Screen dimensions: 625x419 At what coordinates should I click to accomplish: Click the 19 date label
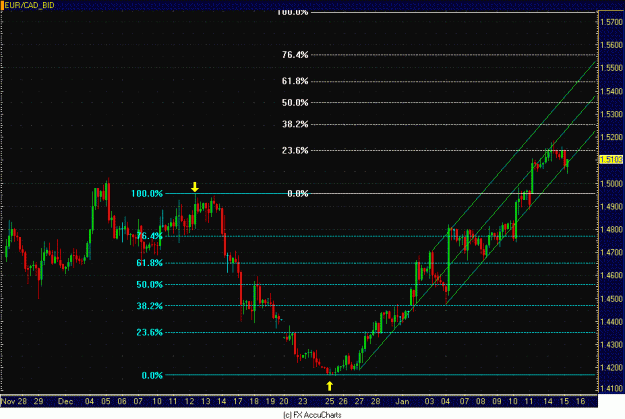(270, 401)
